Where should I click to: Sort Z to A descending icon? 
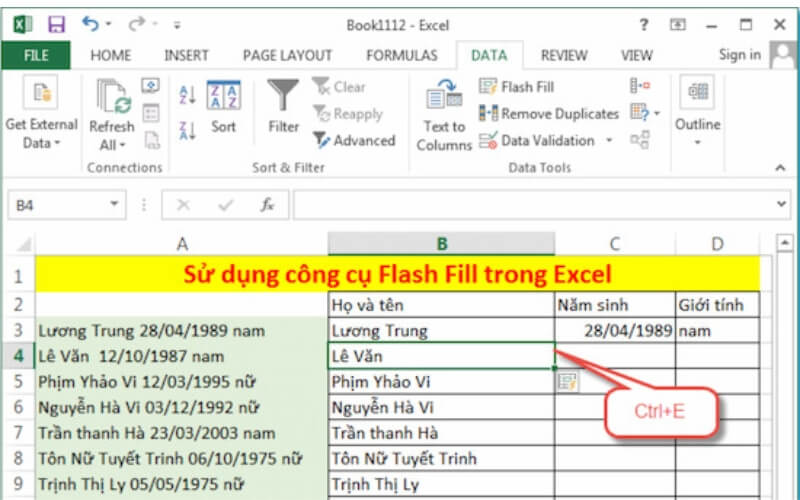point(187,131)
